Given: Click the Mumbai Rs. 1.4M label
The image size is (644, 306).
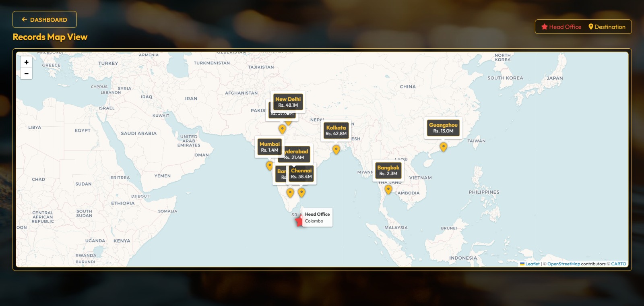Looking at the screenshot, I should pyautogui.click(x=270, y=147).
